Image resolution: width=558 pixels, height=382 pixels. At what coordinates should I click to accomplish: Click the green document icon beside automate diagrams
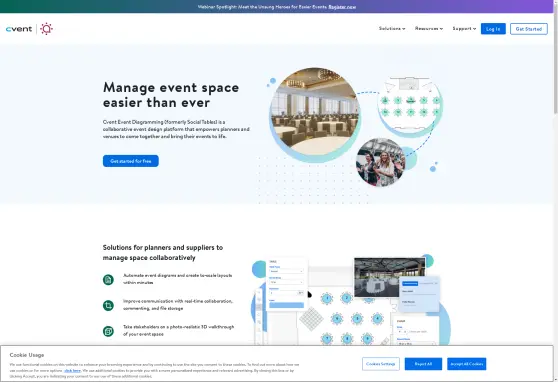point(108,279)
